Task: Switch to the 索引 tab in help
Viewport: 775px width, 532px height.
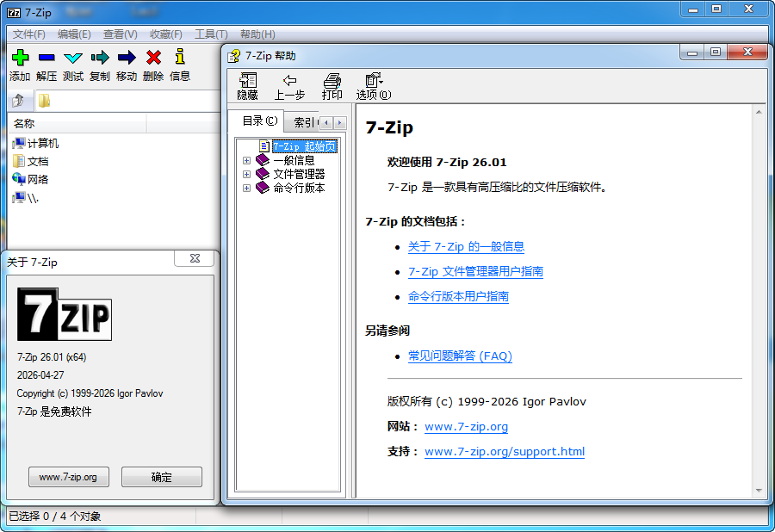Action: pos(303,122)
